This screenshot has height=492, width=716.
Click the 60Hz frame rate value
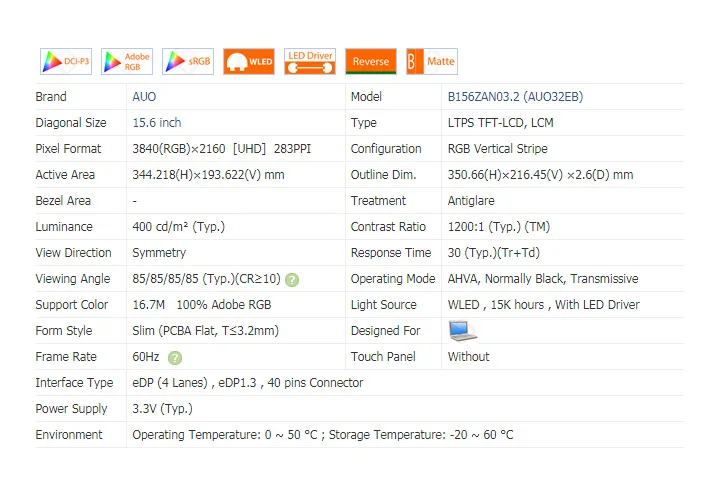(x=146, y=357)
